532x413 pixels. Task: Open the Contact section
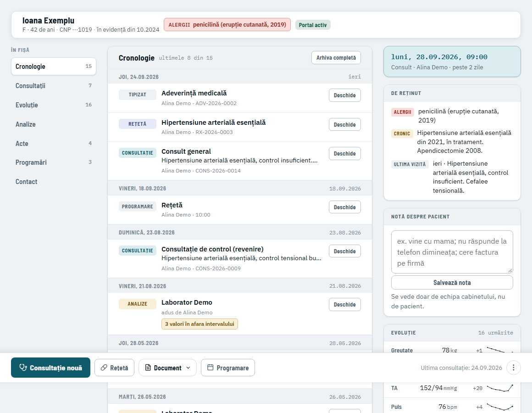tap(54, 182)
